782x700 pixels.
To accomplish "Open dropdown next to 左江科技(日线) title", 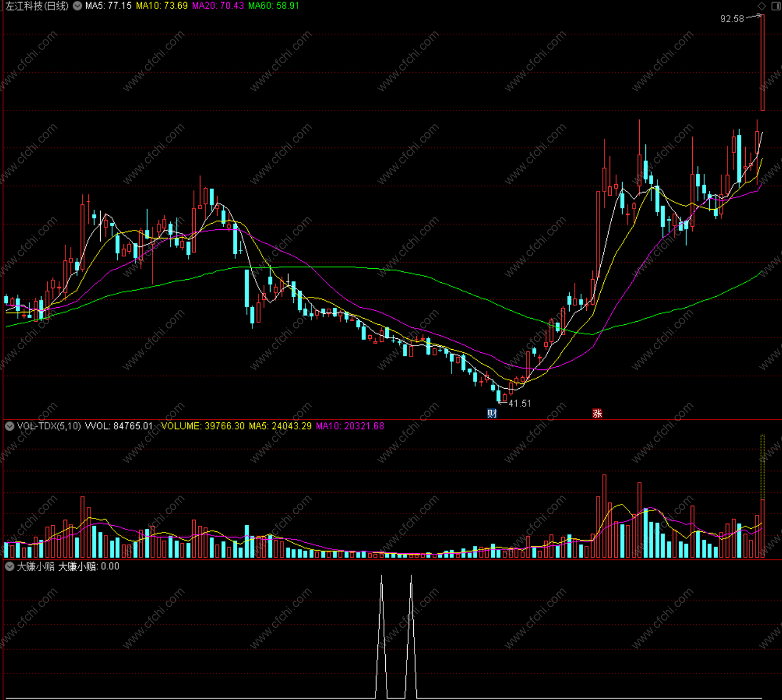I will [x=77, y=6].
